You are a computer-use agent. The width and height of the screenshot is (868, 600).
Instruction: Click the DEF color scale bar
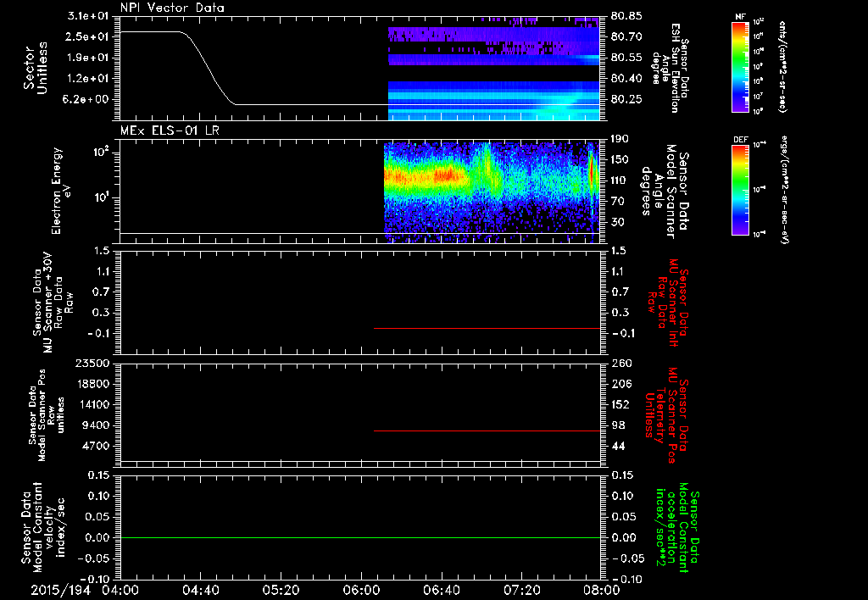740,190
